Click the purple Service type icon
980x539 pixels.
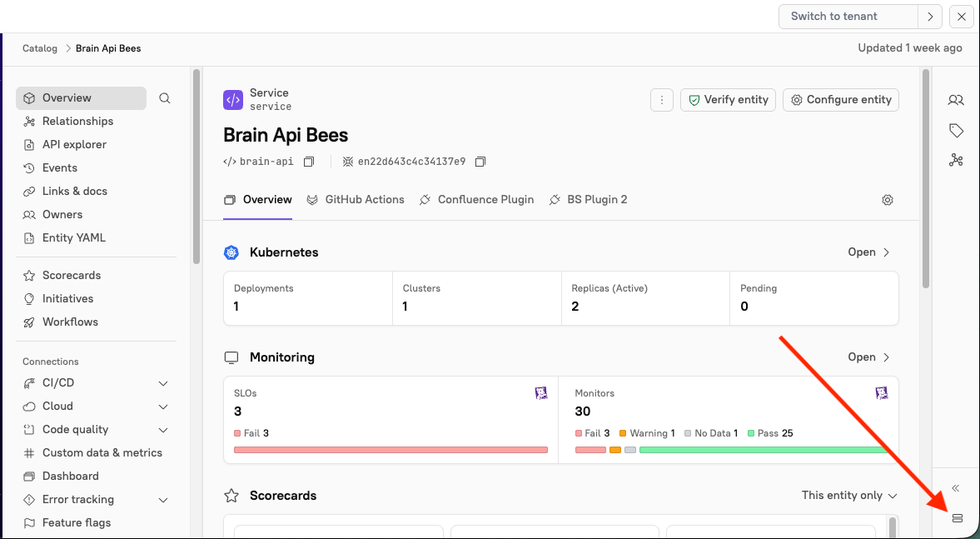(233, 100)
